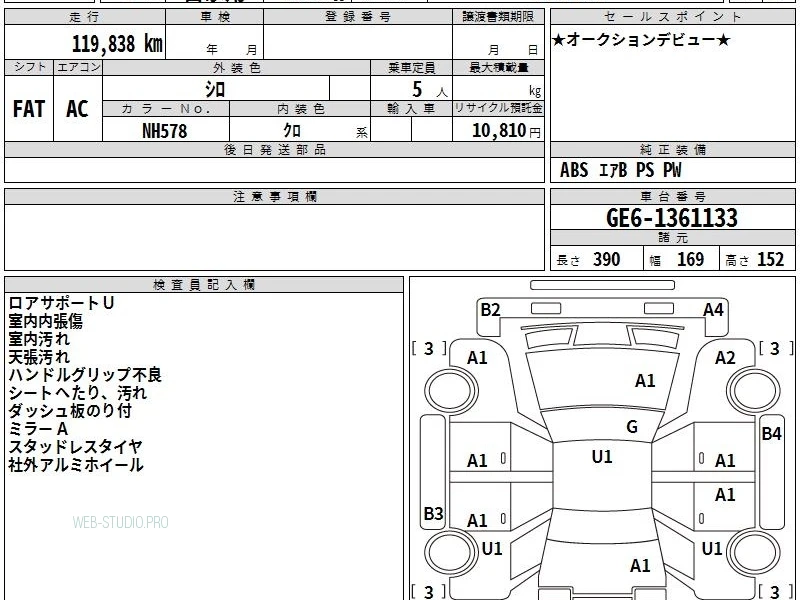
Task: Select the interior color クロ
Action: click(x=292, y=131)
